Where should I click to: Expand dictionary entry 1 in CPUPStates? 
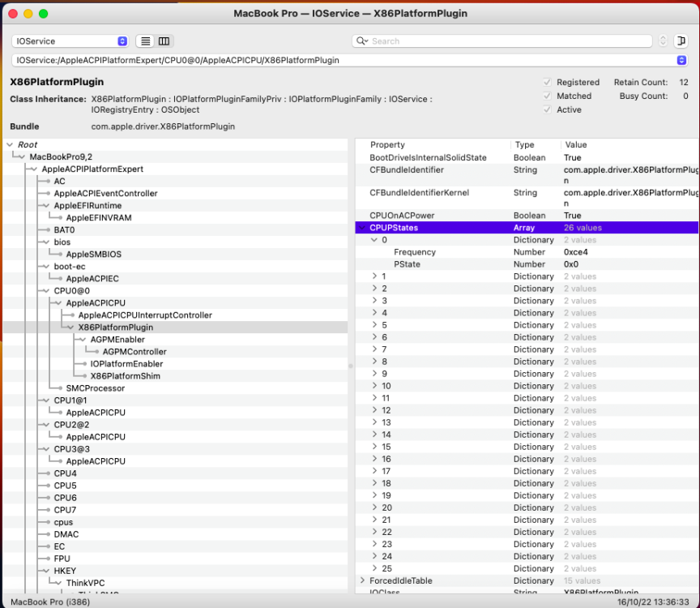pyautogui.click(x=374, y=276)
